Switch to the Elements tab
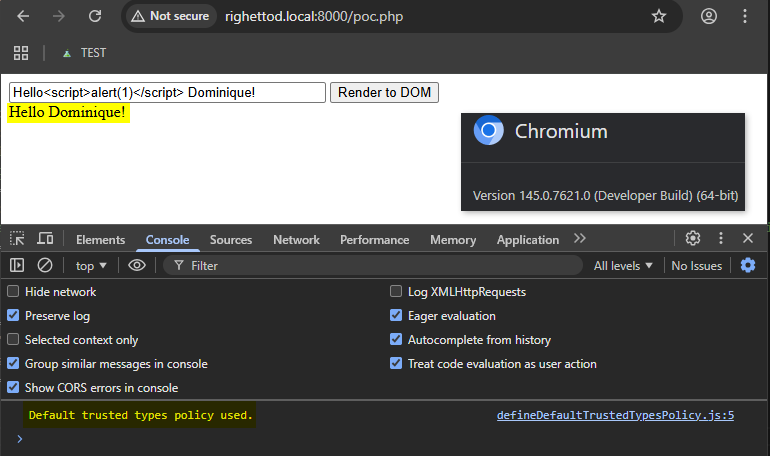770x456 pixels. 100,240
